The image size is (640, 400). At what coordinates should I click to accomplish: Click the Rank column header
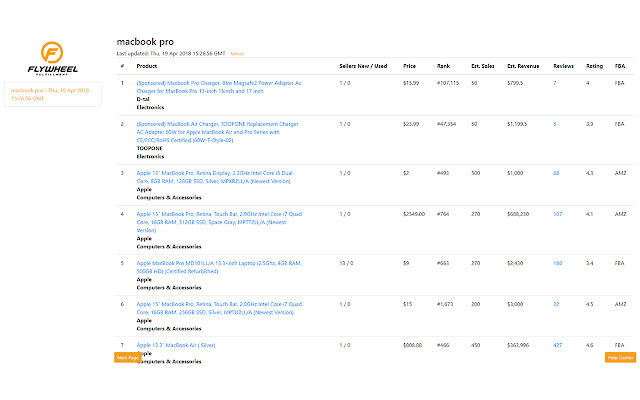(x=443, y=66)
